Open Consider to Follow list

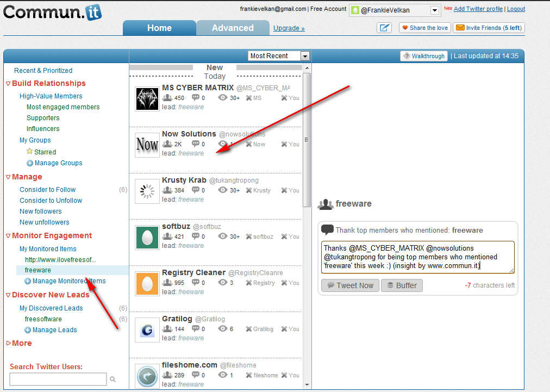pyautogui.click(x=48, y=190)
